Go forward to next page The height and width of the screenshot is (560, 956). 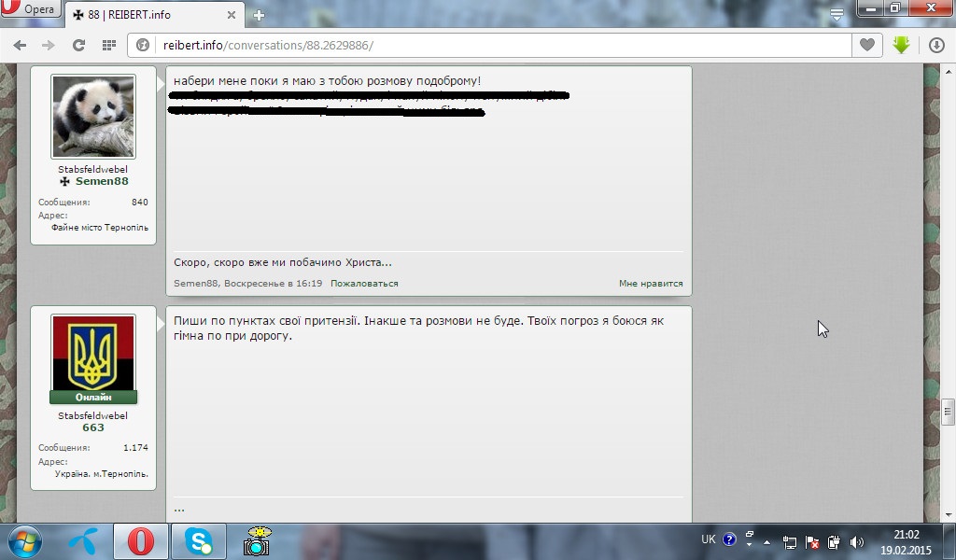49,45
